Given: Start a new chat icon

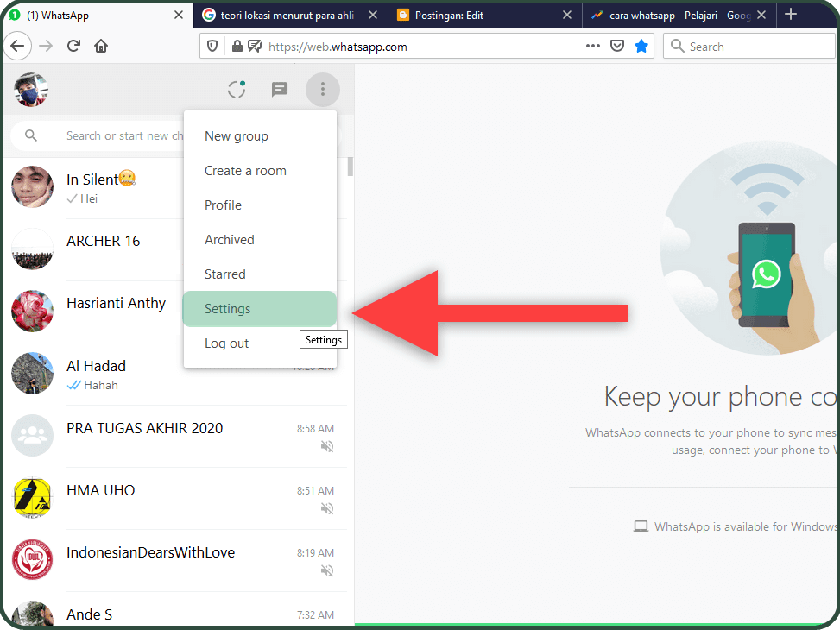Looking at the screenshot, I should pos(279,90).
